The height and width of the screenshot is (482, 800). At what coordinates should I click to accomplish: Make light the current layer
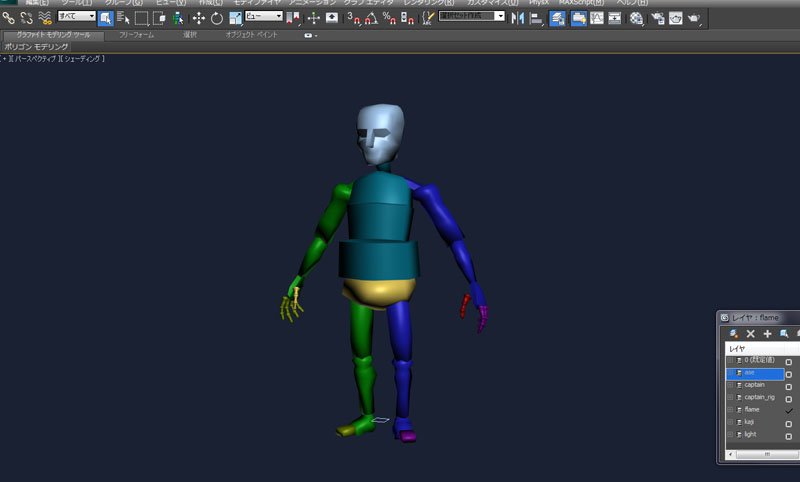pyautogui.click(x=789, y=437)
